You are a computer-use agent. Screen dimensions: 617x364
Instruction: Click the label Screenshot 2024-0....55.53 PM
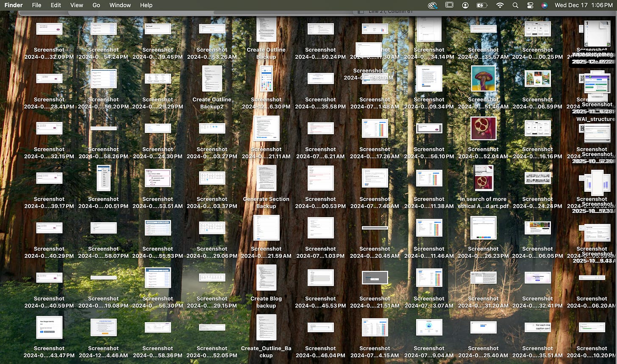[x=158, y=252]
